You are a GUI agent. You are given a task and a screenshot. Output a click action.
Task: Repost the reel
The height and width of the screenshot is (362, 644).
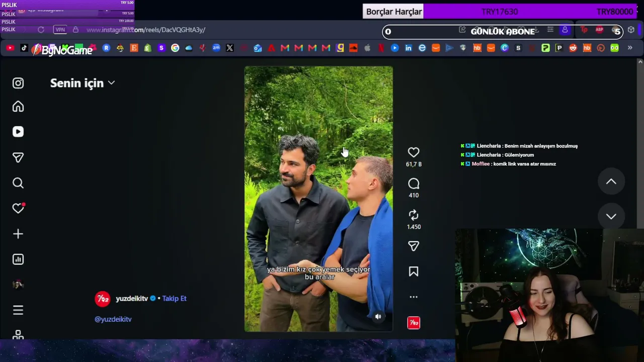coord(414,215)
